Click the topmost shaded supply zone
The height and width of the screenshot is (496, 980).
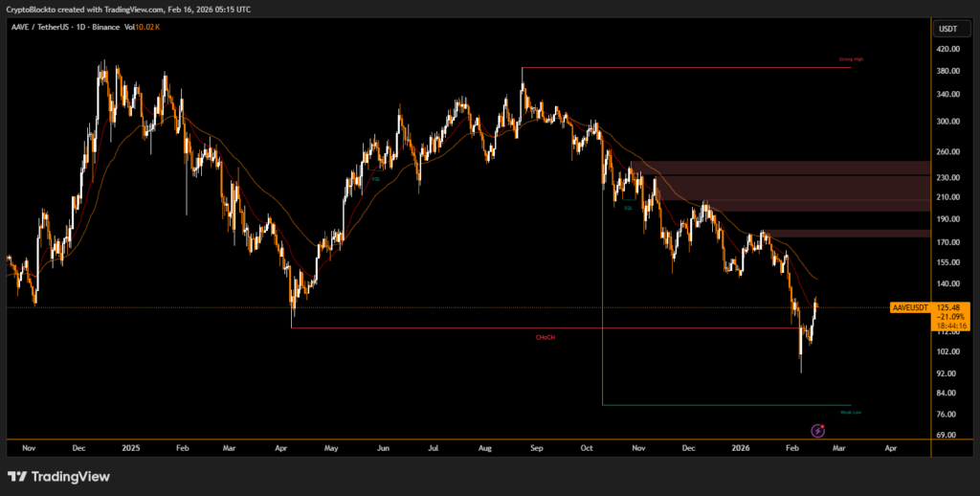(785, 168)
